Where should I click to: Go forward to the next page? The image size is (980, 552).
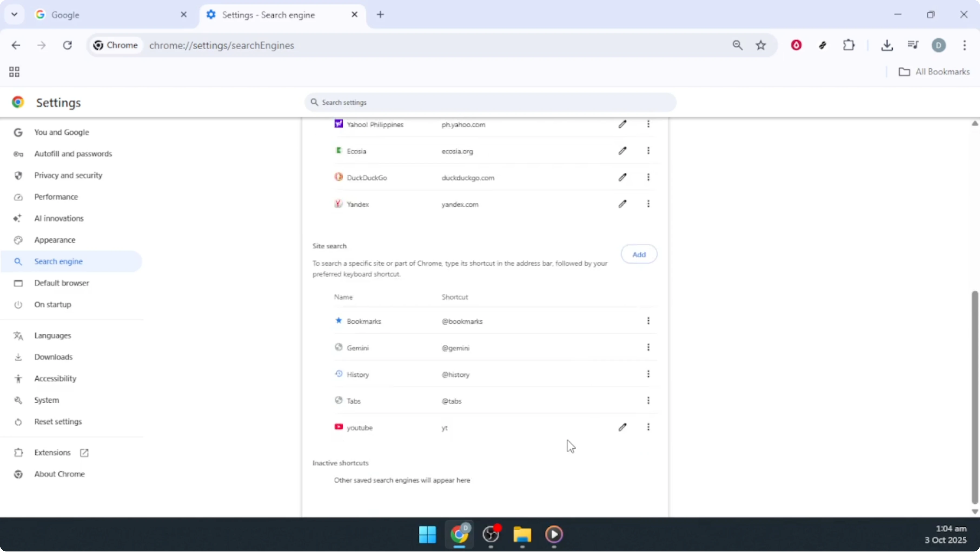(41, 45)
